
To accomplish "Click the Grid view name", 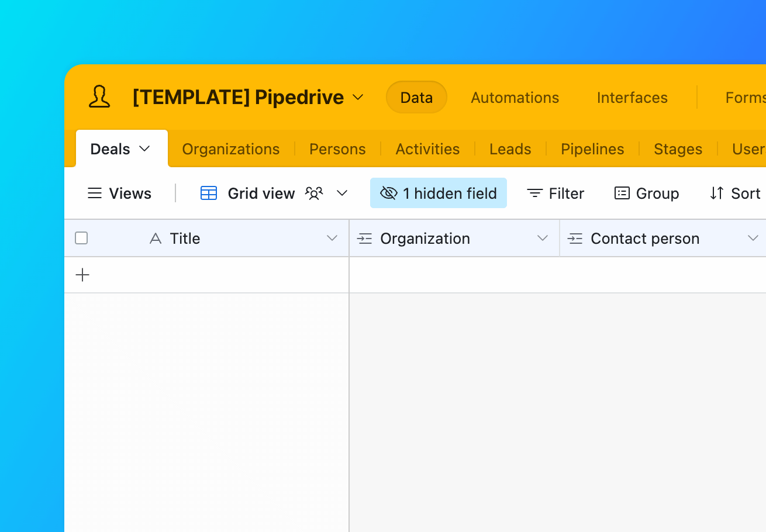I will click(x=261, y=194).
